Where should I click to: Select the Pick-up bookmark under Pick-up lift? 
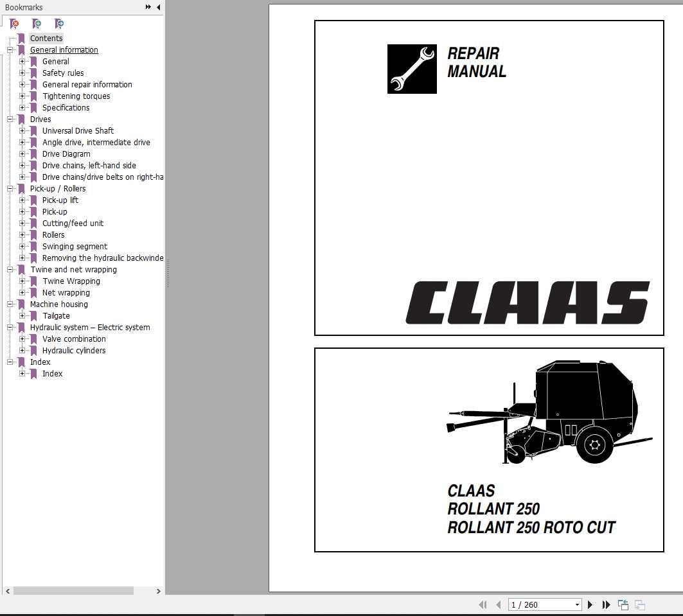(x=55, y=212)
